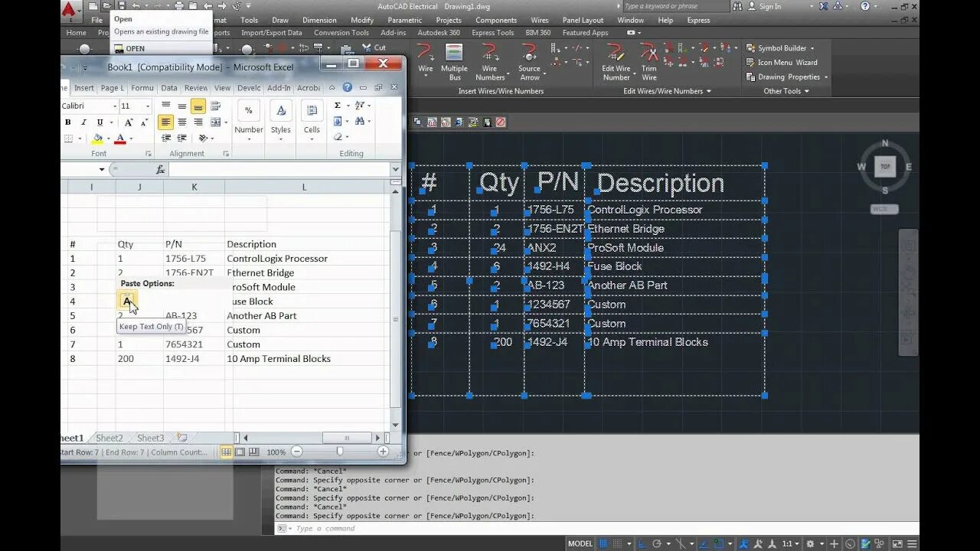980x551 pixels.
Task: Apply Italic formatting in Excel
Action: 83,122
